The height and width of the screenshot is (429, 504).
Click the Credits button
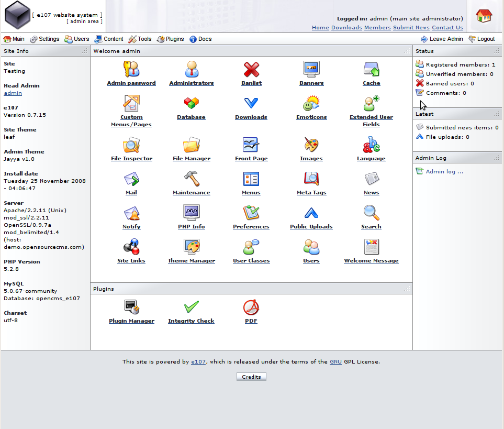point(251,377)
